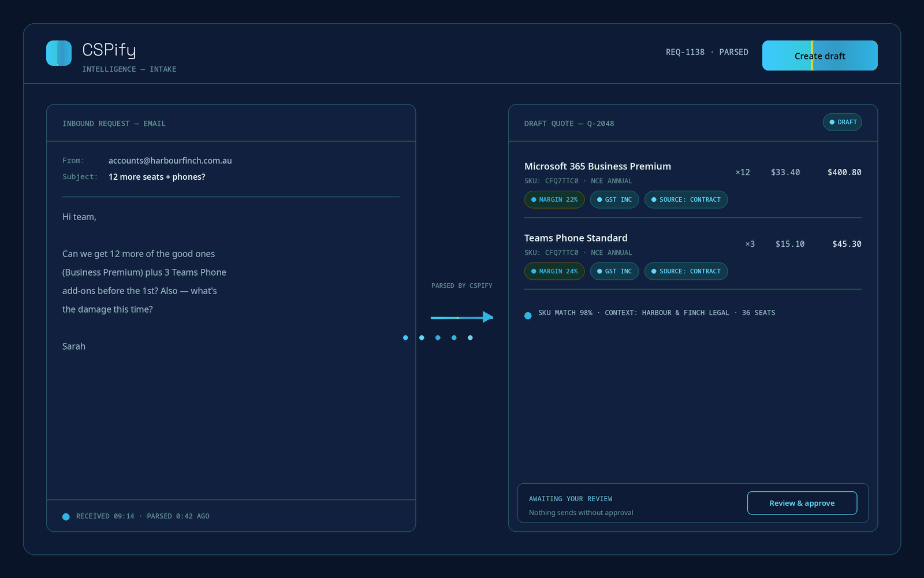
Task: Click the RECEIVED 09:14 status dot
Action: click(66, 517)
